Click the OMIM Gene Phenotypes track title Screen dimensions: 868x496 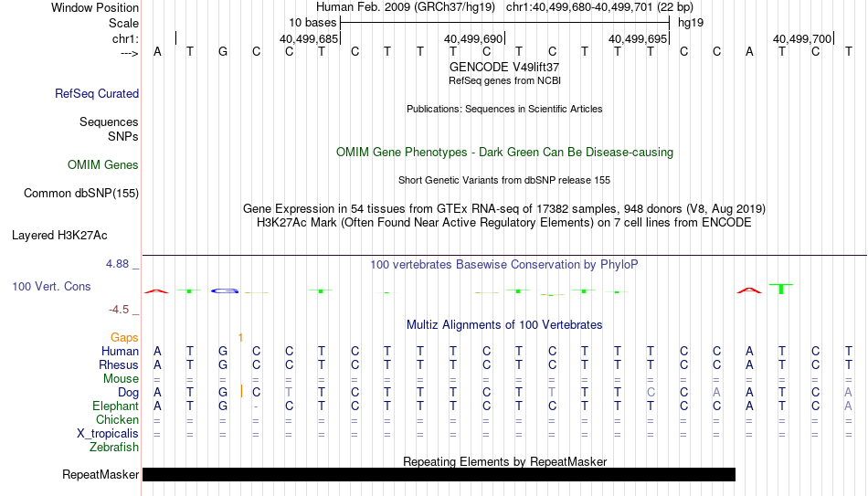[x=504, y=153]
